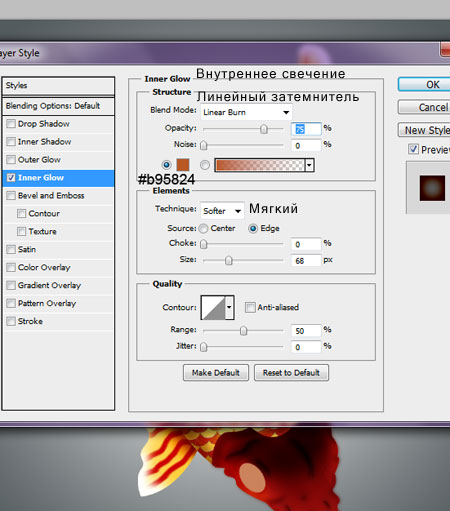Select the solid color radio button

(x=166, y=165)
